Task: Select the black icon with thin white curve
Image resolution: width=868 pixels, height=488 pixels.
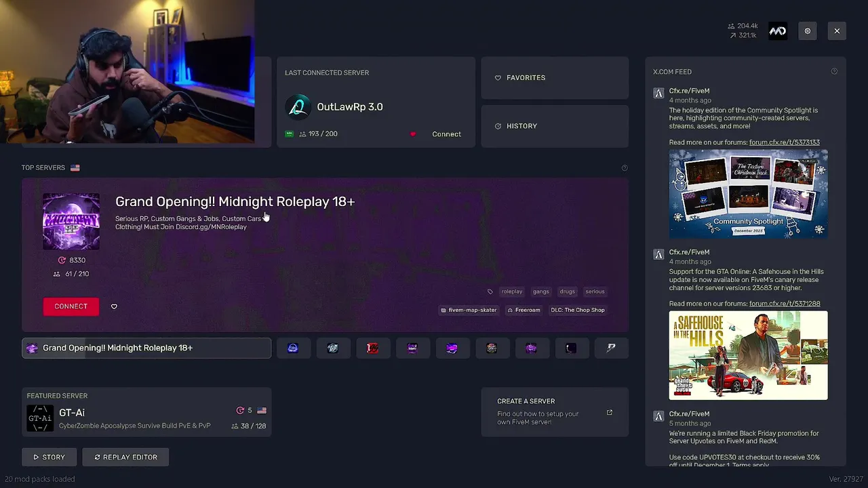Action: click(571, 348)
